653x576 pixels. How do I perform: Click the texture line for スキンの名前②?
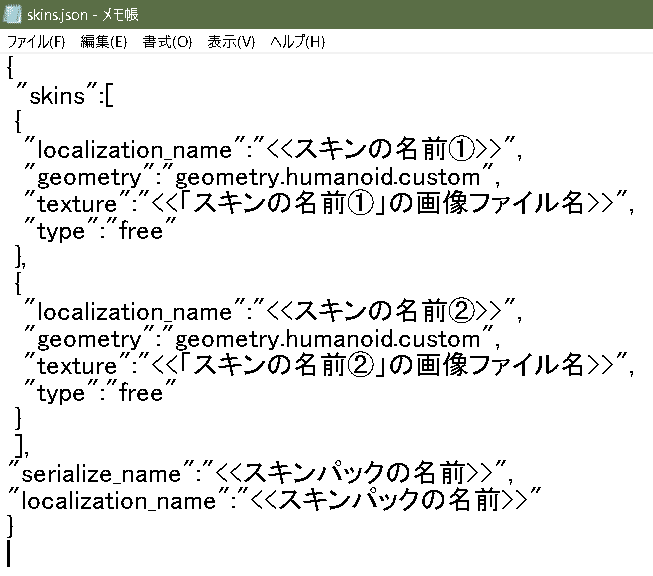click(329, 365)
